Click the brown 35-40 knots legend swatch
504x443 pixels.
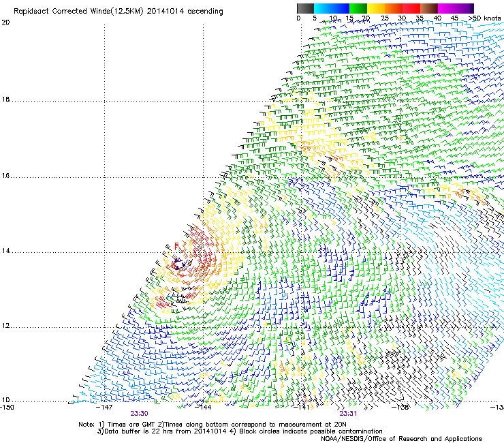coord(429,8)
